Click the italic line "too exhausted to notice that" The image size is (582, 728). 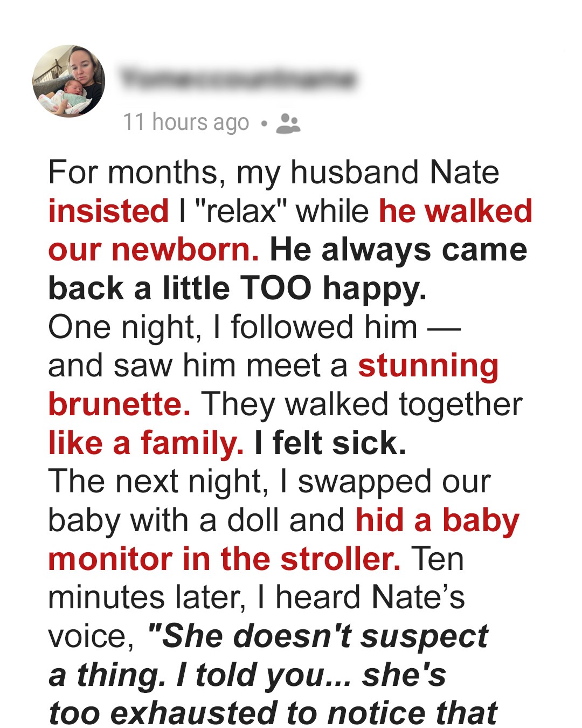[x=273, y=713]
